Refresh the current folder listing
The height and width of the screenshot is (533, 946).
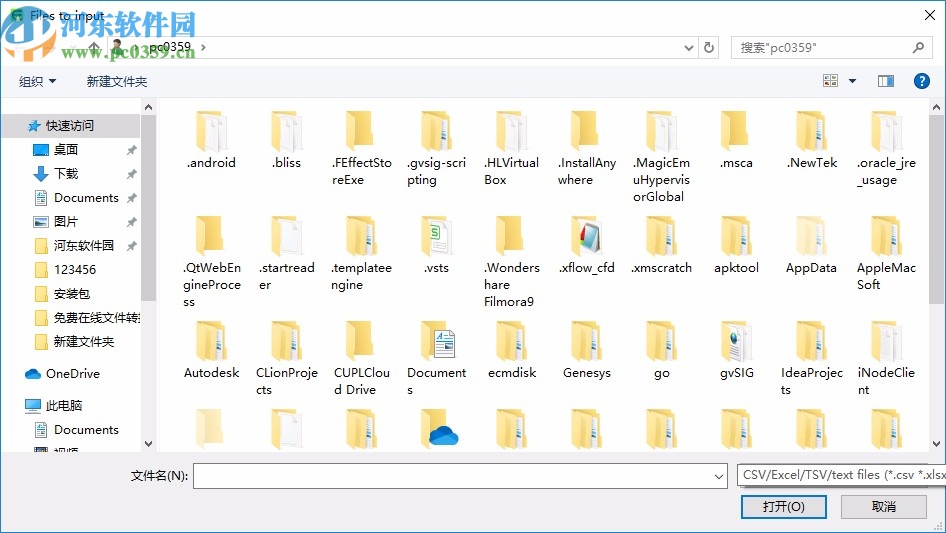(709, 47)
